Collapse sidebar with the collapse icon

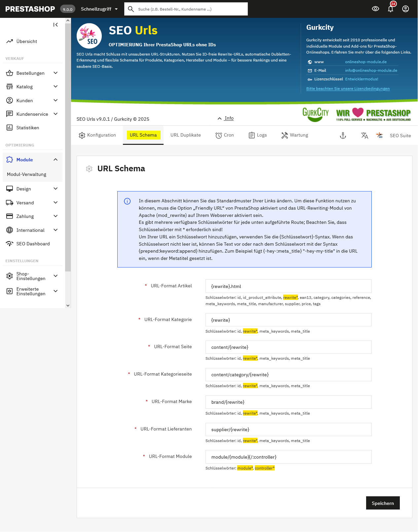click(56, 25)
